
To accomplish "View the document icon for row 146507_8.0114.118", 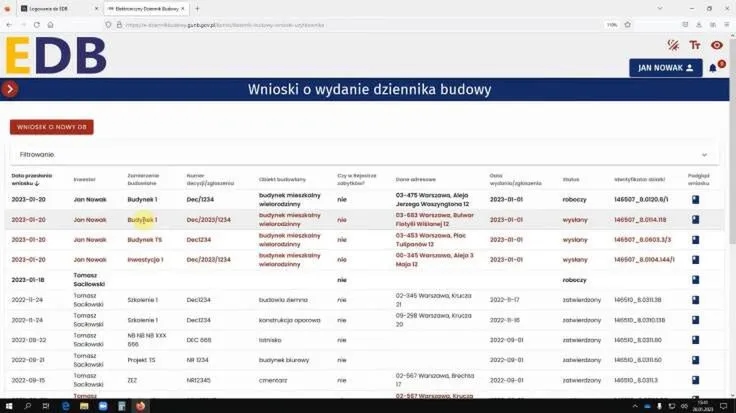I will pos(695,219).
